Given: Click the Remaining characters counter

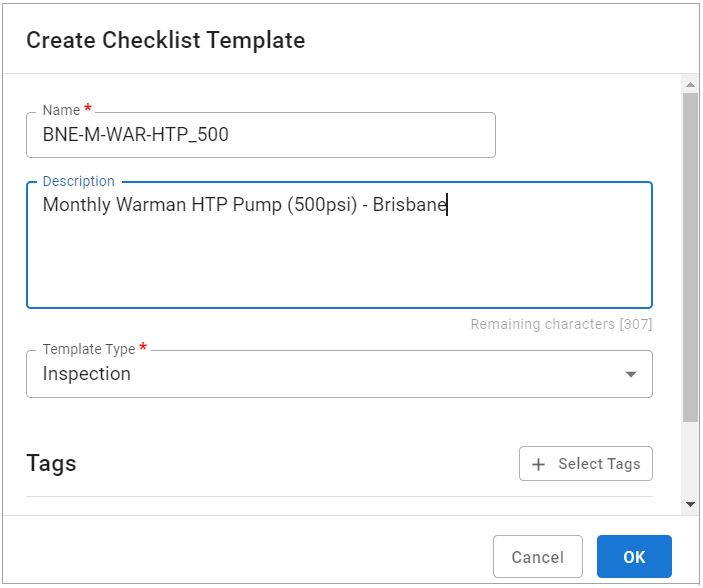Looking at the screenshot, I should [x=561, y=324].
